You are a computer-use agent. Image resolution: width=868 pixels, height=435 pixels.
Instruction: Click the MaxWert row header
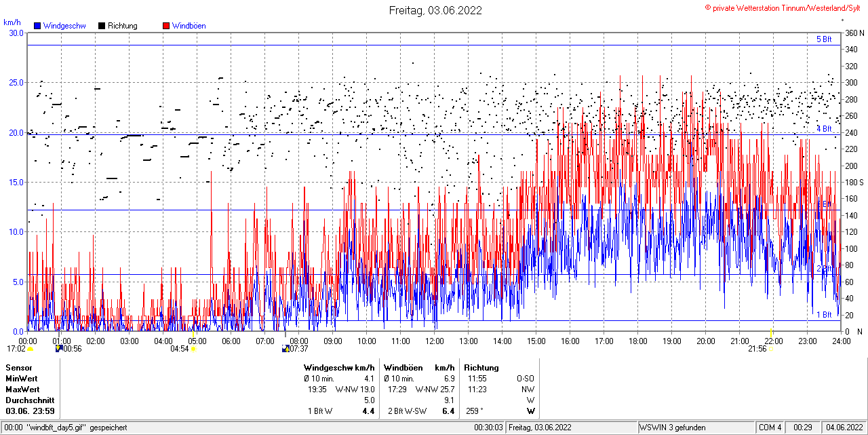click(22, 390)
